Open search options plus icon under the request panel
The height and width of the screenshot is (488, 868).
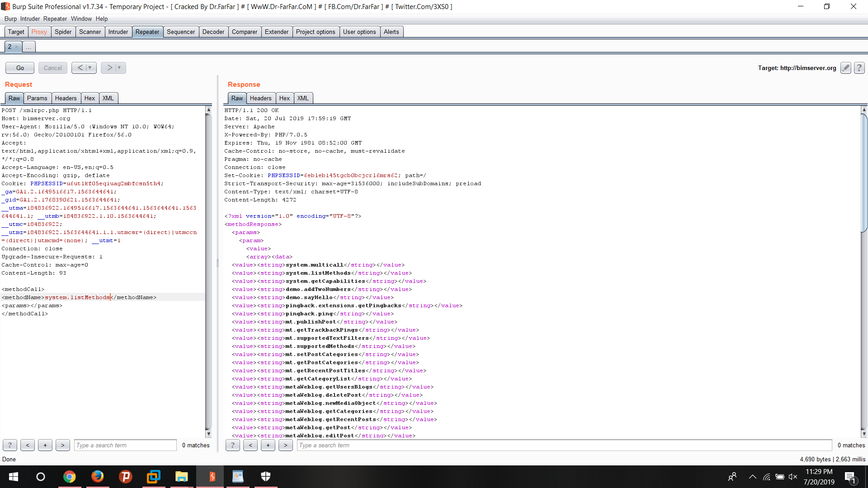(45, 445)
